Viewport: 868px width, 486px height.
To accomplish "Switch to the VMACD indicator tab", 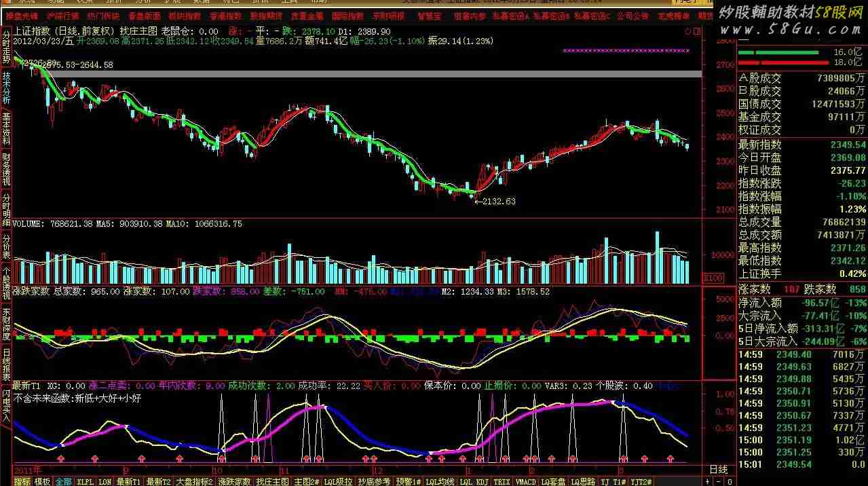I will (x=525, y=481).
